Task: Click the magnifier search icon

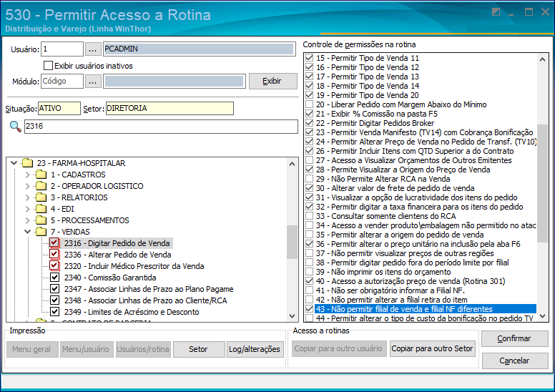Action: tap(15, 127)
